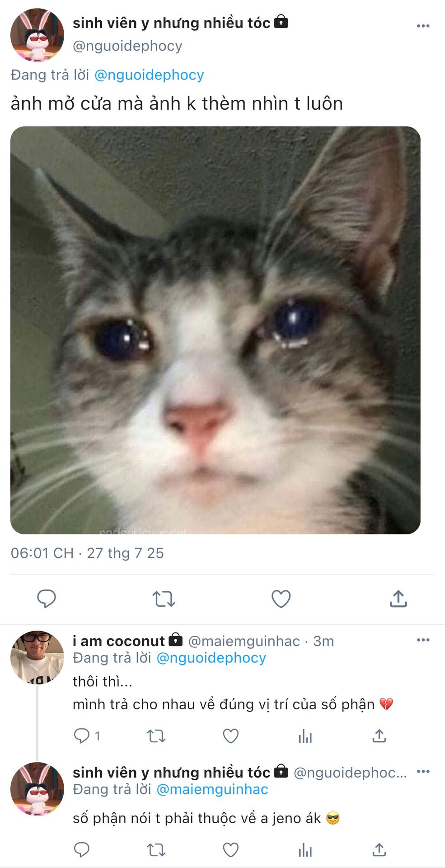The image size is (445, 868).
Task: Open @nguoidephocy mention link under main author
Action: [x=149, y=75]
